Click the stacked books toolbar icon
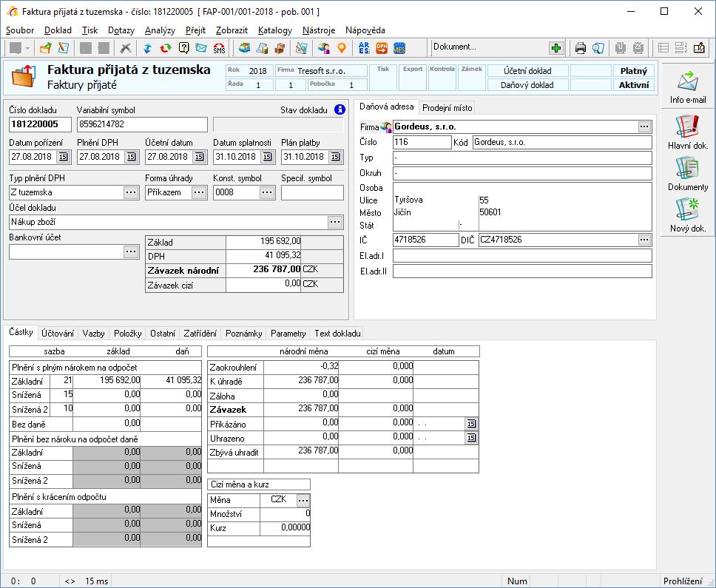The height and width of the screenshot is (588, 716). [x=244, y=48]
